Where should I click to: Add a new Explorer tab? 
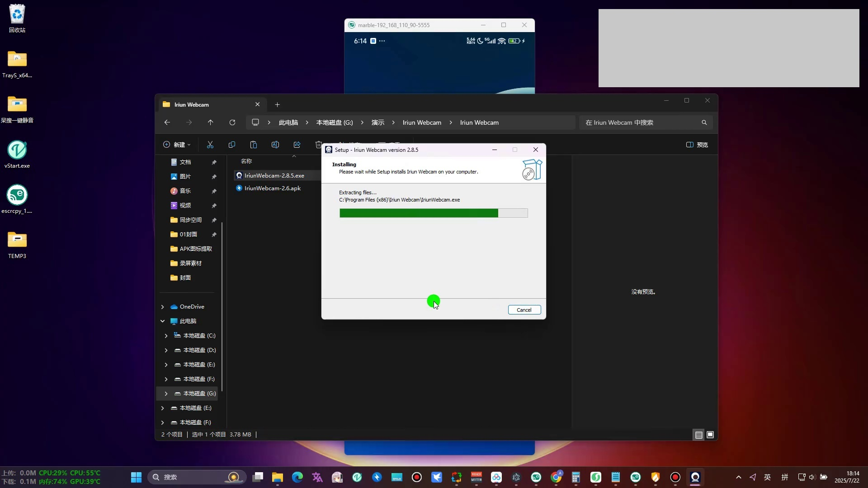point(277,104)
